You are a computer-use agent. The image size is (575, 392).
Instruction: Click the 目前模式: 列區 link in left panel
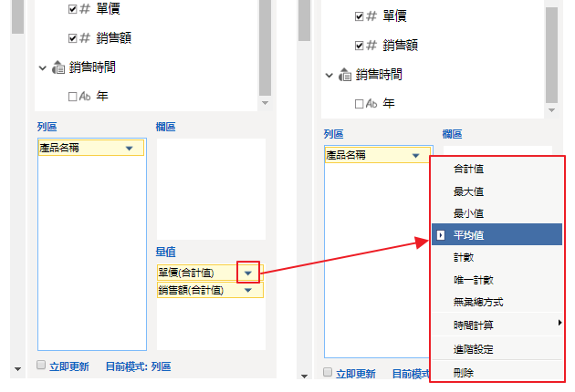(x=137, y=366)
